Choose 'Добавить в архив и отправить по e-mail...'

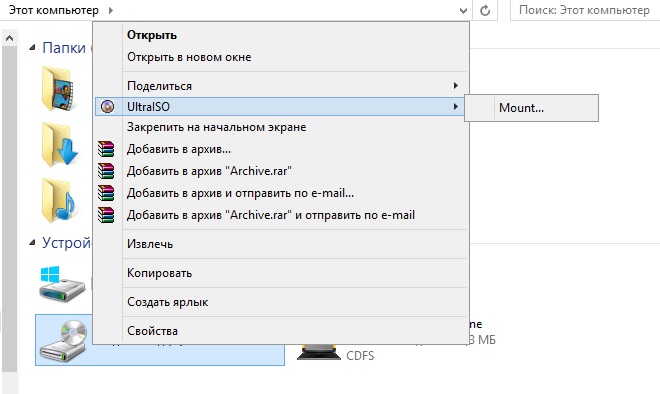pyautogui.click(x=281, y=193)
